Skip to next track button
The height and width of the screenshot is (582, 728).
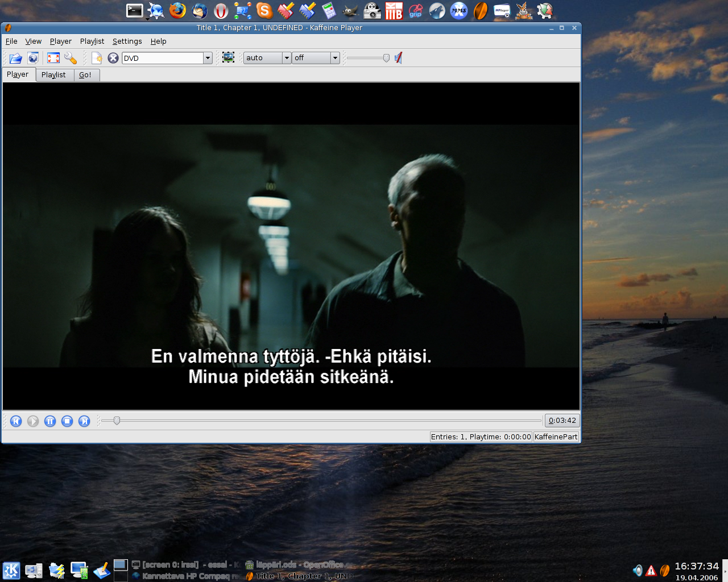84,421
